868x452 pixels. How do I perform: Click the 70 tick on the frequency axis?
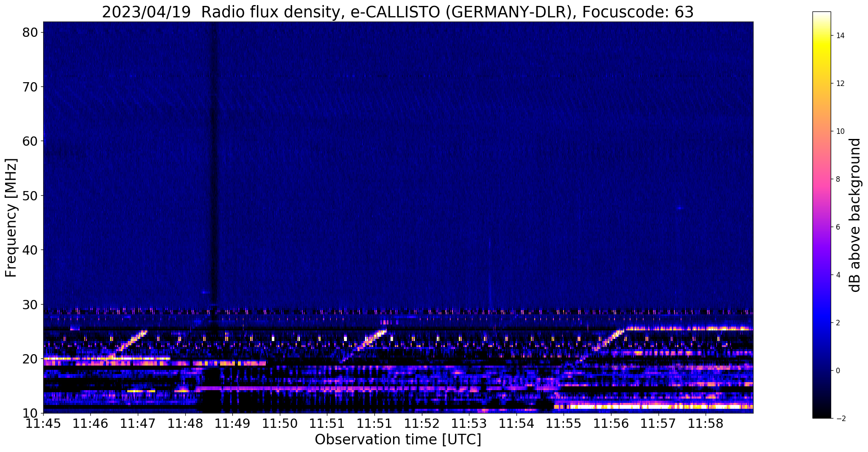click(x=30, y=87)
